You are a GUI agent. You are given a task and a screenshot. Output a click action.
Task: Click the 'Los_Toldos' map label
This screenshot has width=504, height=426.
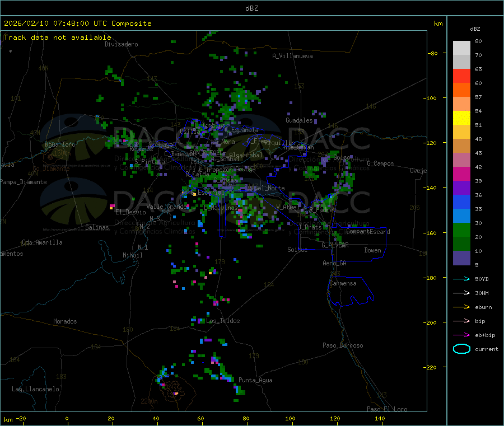coord(223,321)
